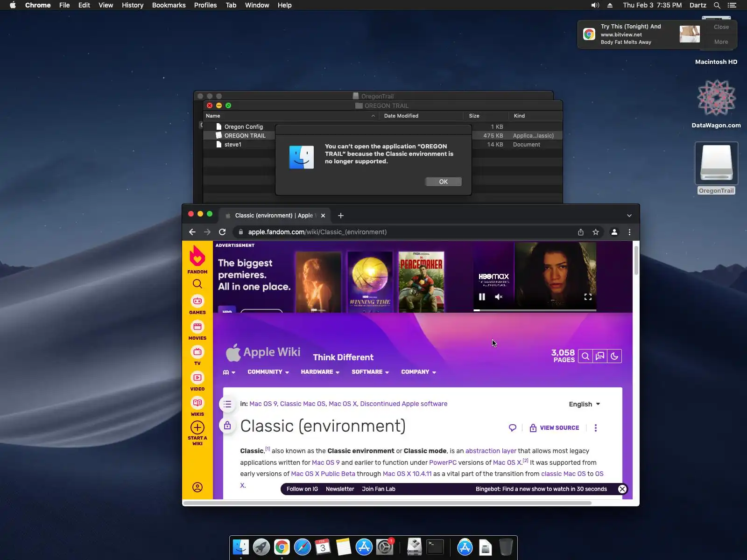
Task: Click the Start a Wiki plus icon
Action: click(x=197, y=427)
